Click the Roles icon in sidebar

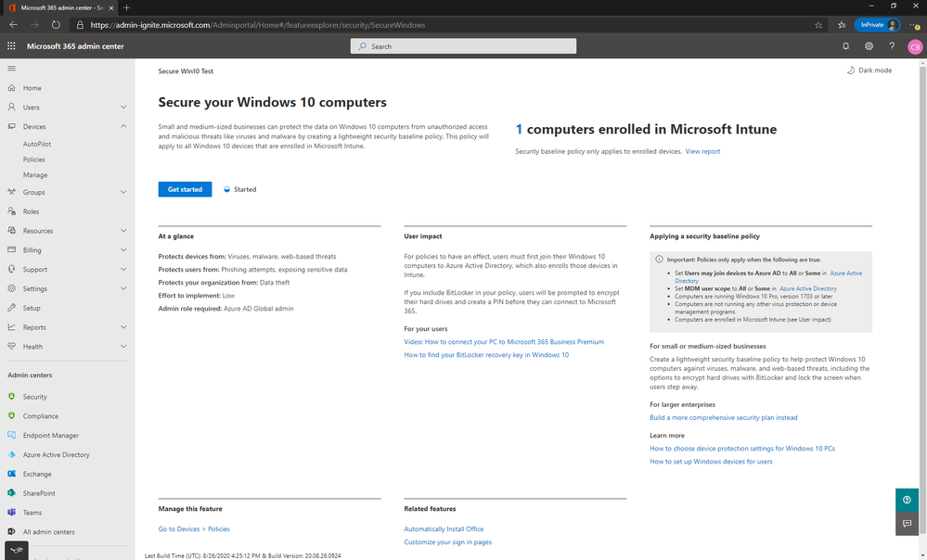point(11,210)
